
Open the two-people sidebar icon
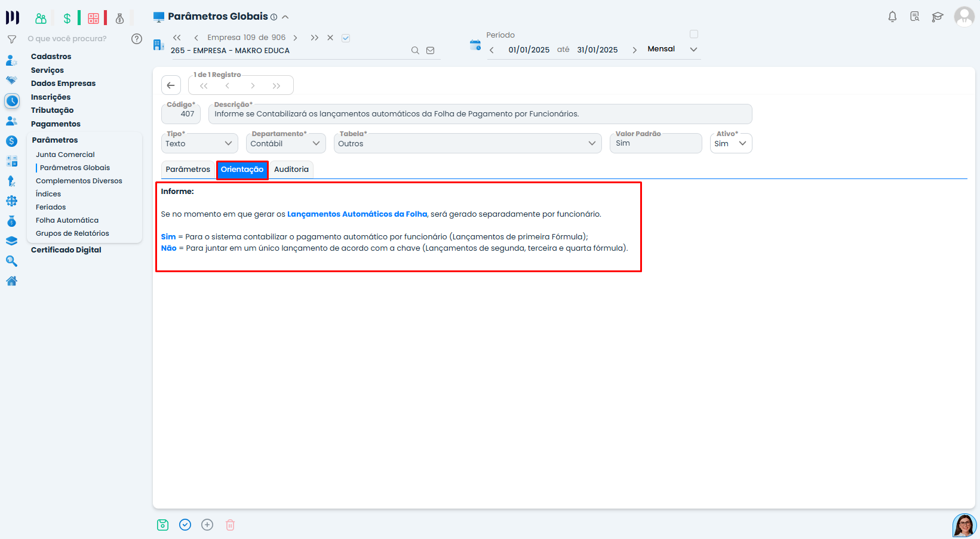click(11, 121)
